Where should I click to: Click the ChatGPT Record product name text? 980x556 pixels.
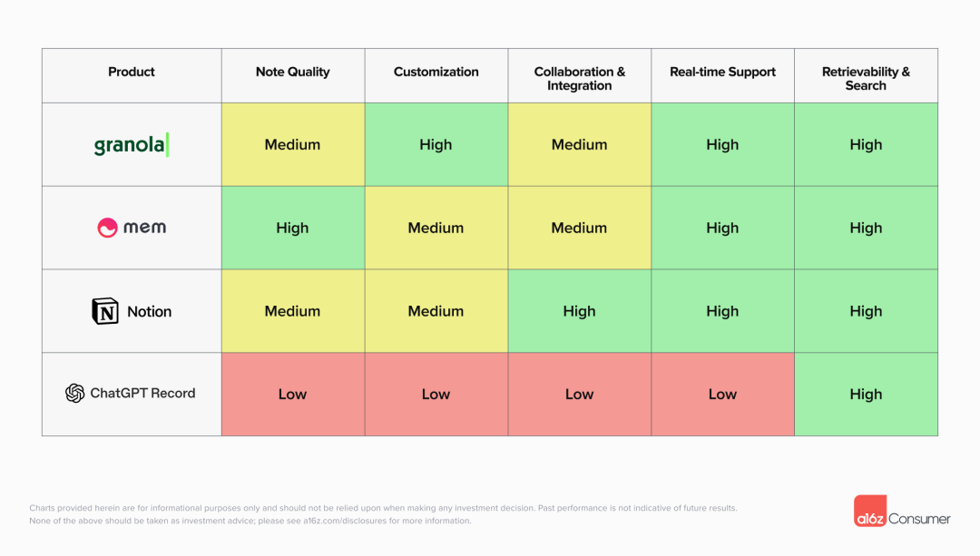tap(142, 394)
